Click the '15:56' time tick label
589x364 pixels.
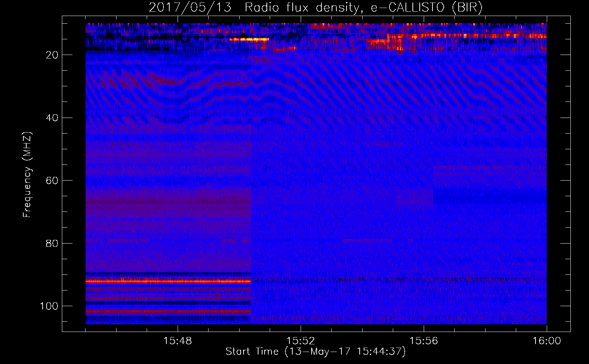(424, 341)
